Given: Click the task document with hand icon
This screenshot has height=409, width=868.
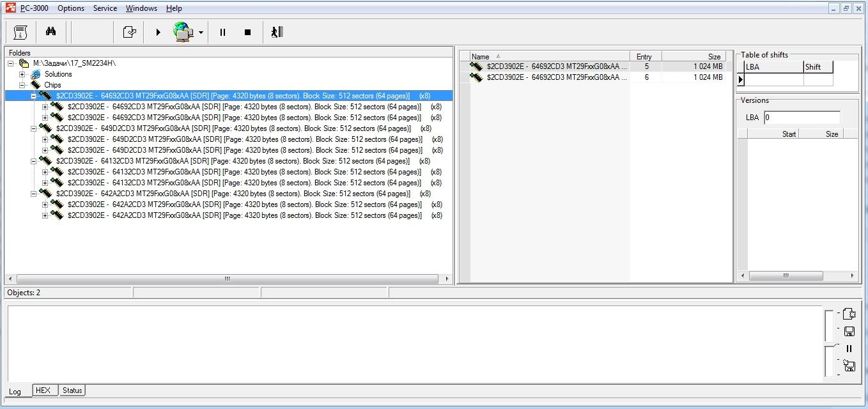Looking at the screenshot, I should [x=130, y=32].
